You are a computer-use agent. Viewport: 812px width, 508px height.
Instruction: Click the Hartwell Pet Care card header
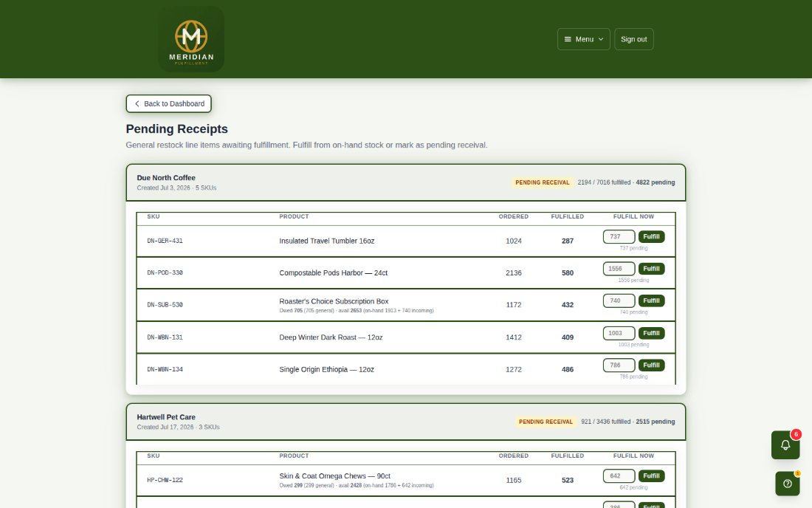point(405,422)
